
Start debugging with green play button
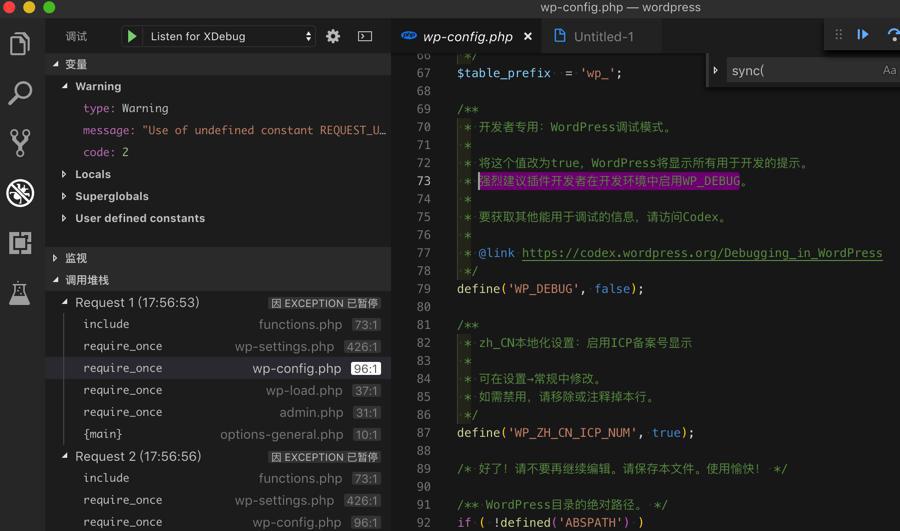(131, 36)
